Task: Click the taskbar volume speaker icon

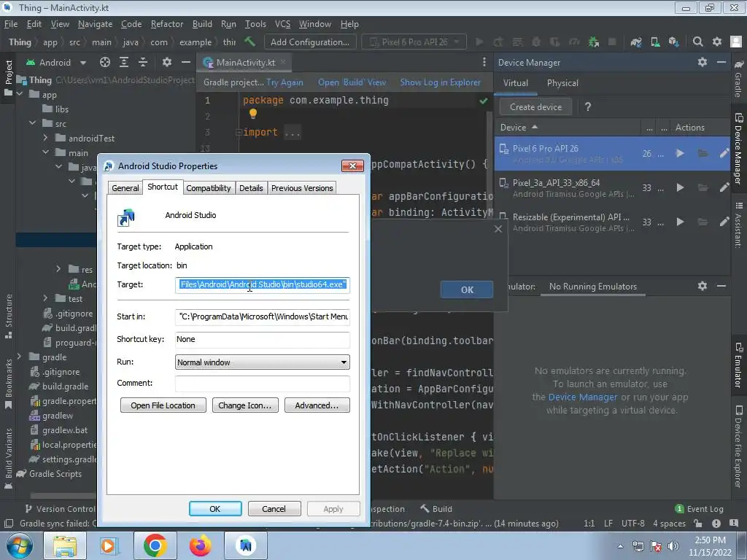Action: click(x=673, y=546)
